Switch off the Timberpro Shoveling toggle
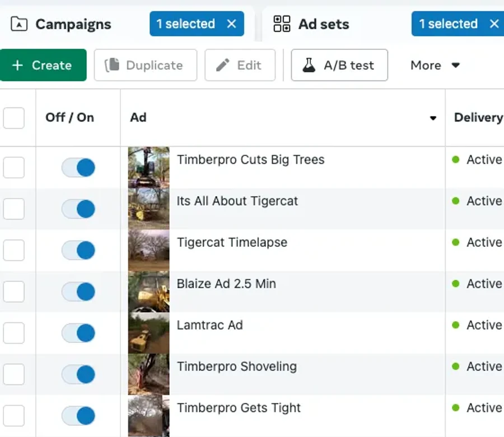Image resolution: width=504 pixels, height=437 pixels. pos(78,374)
